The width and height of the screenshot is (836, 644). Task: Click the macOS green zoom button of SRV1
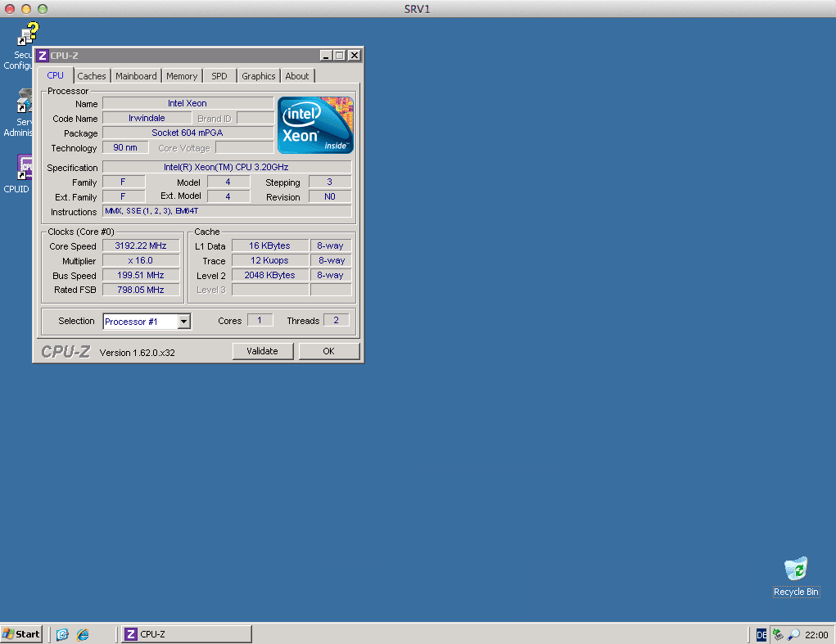coord(43,8)
